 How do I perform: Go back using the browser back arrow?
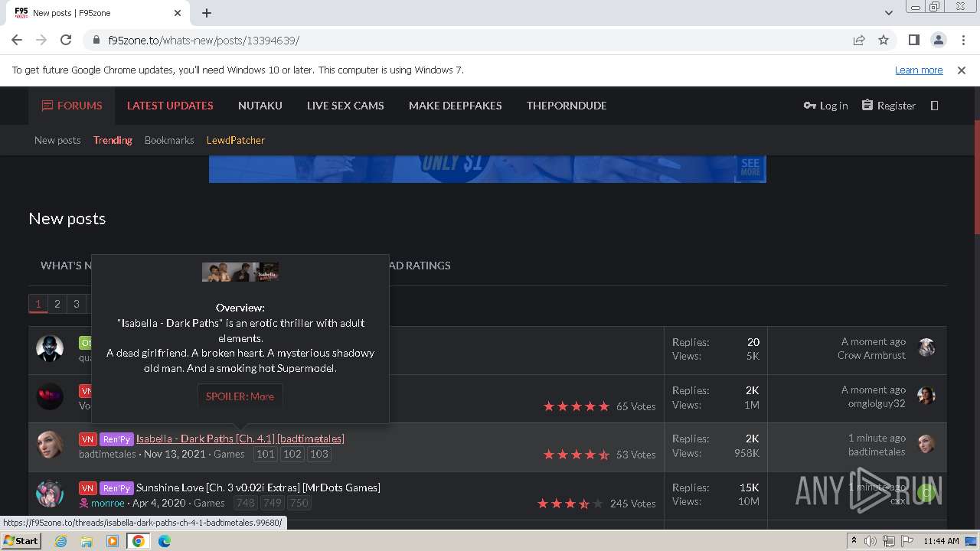17,40
